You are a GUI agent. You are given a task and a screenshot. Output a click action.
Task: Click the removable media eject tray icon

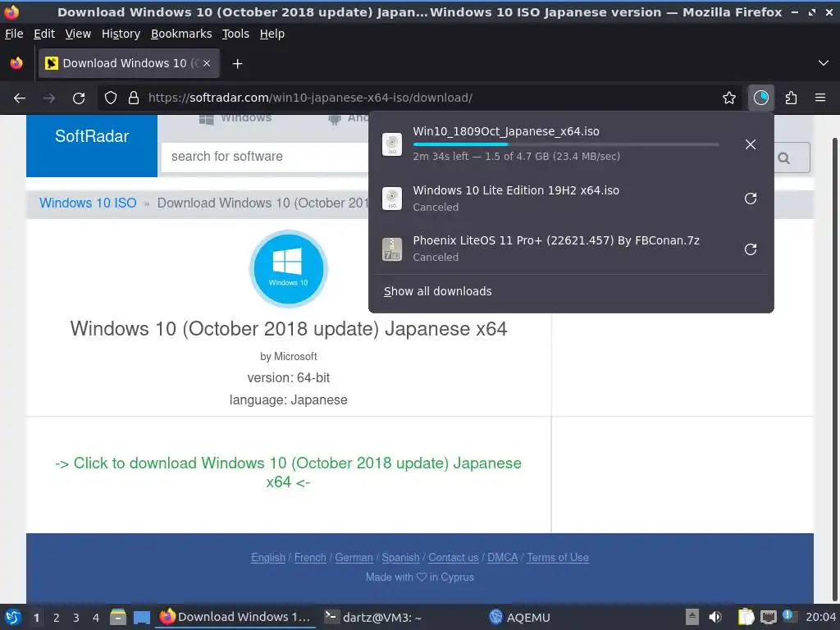coord(692,617)
